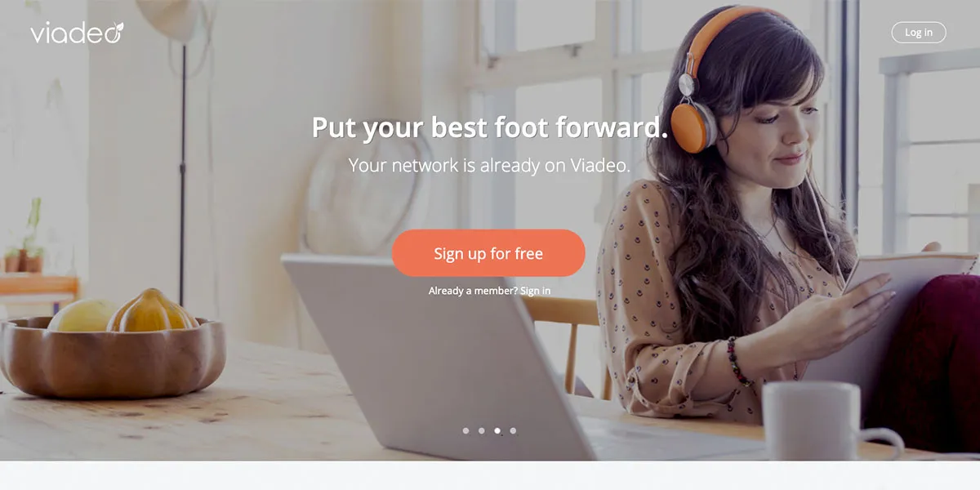Click the orange headphones in the hero photo
980x490 pixels.
click(694, 82)
